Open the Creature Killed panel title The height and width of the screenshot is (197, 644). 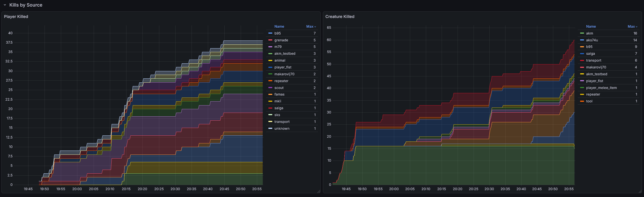pyautogui.click(x=340, y=17)
